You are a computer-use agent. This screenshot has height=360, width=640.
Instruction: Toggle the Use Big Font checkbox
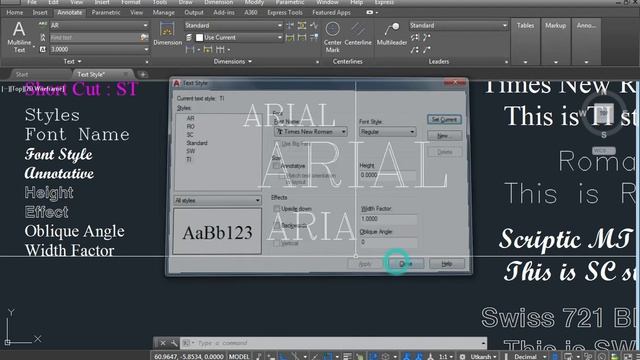pos(276,144)
